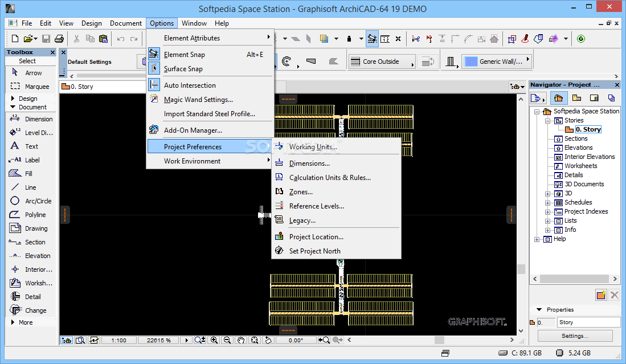Click the canvas vertical scrollbar thumb
Image resolution: width=626 pixels, height=364 pixels.
click(521, 269)
